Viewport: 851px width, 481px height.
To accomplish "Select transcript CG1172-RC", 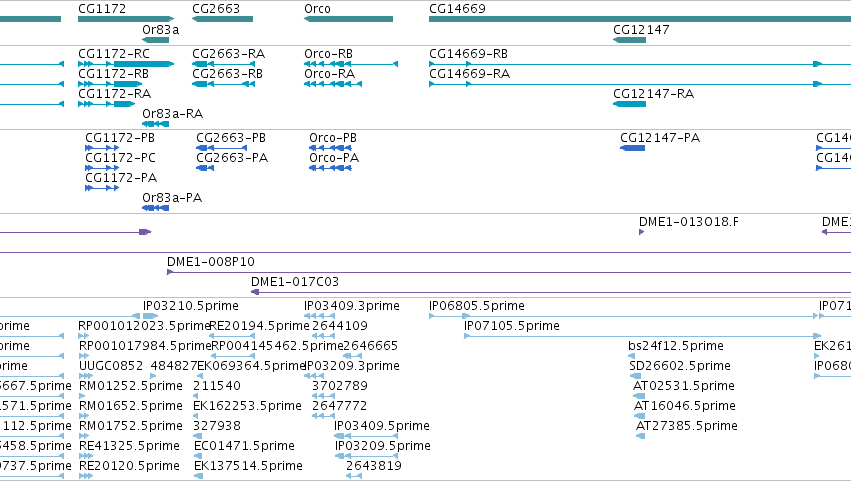I will tap(126, 64).
